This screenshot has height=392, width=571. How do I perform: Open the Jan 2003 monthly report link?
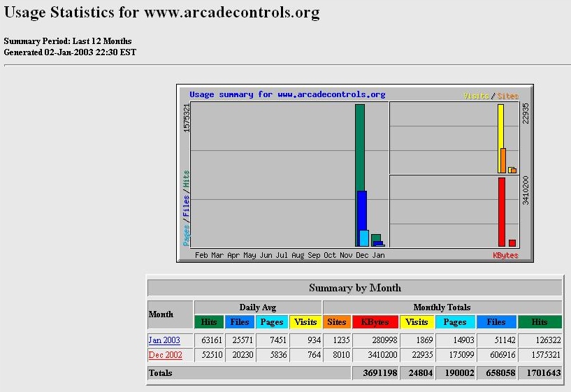click(164, 340)
